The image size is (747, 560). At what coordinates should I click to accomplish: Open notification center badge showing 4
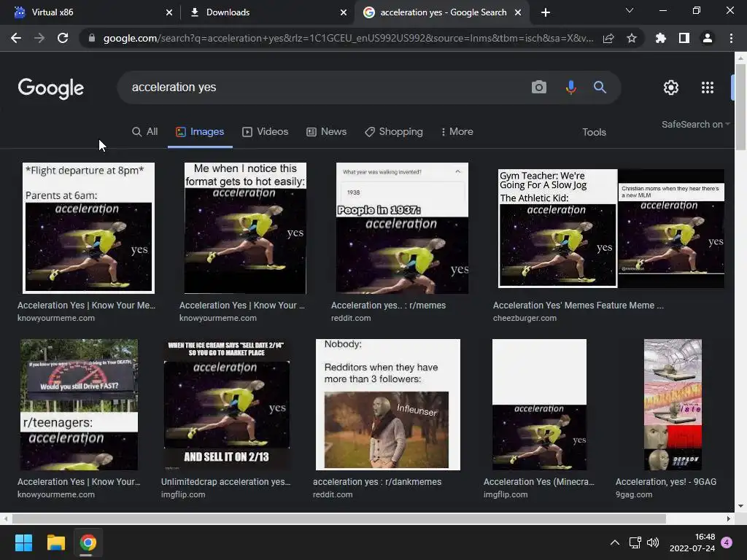(x=727, y=542)
